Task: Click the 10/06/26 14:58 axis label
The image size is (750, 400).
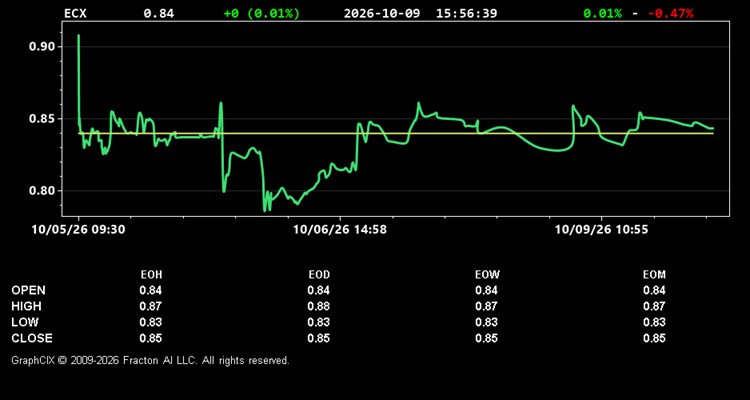Action: tap(340, 230)
